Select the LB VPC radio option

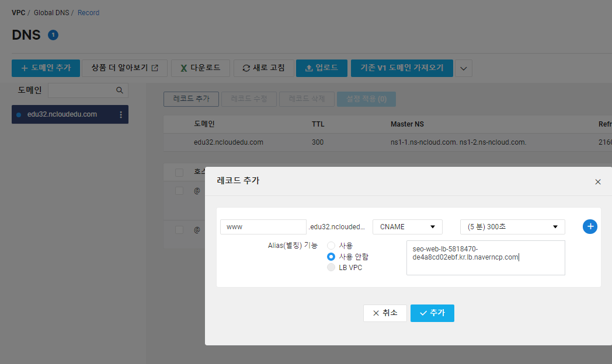(331, 267)
